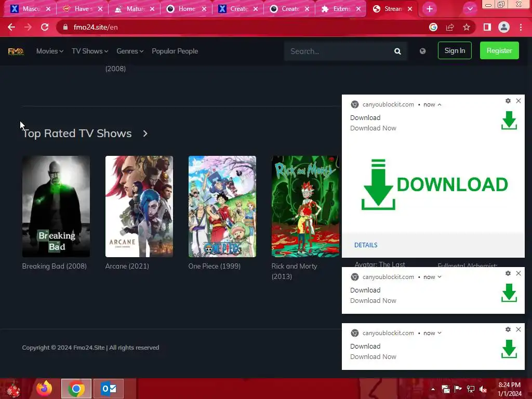Viewport: 532px width, 399px height.
Task: Close the Home tab
Action: click(204, 9)
